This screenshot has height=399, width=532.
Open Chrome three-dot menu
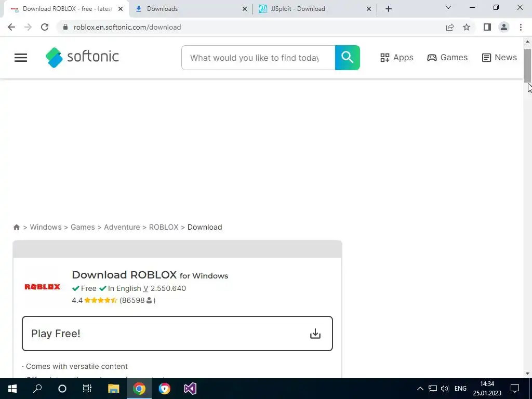[x=521, y=27]
